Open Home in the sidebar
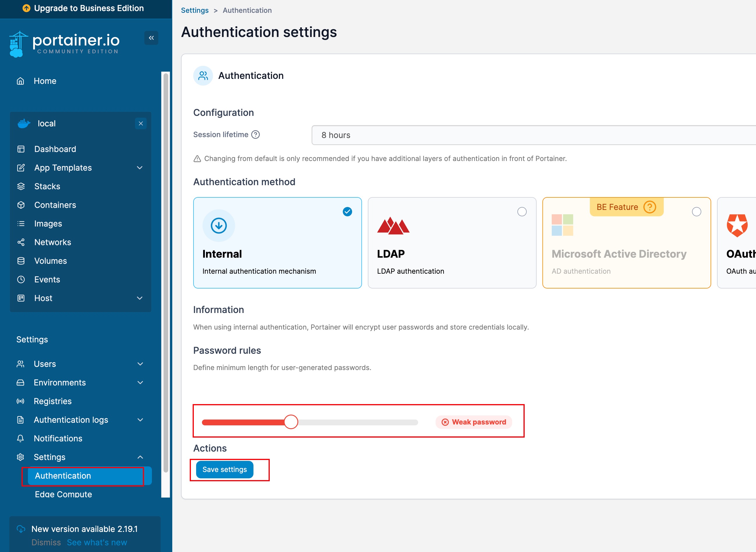This screenshot has height=552, width=756. click(x=45, y=81)
